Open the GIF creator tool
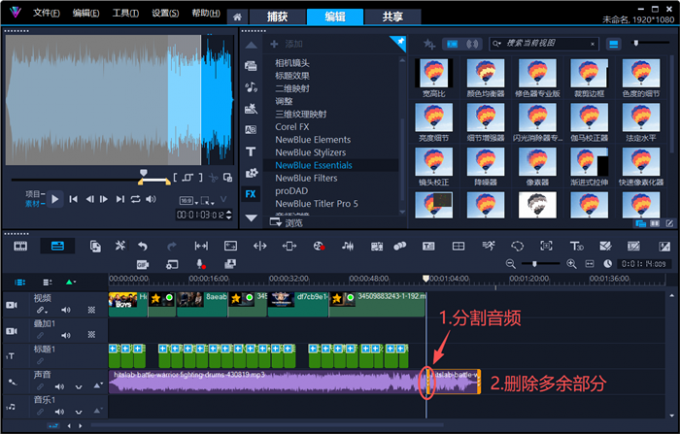The image size is (680, 434). pos(142,264)
